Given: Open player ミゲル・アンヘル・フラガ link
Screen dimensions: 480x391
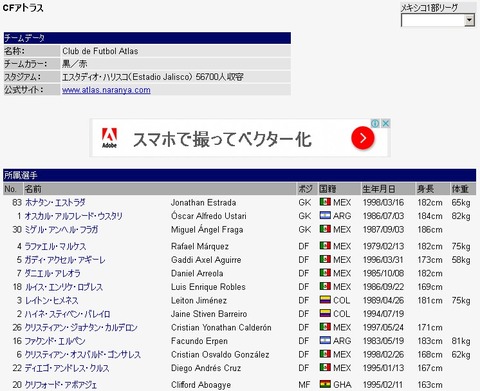Looking at the screenshot, I should click(x=61, y=230).
